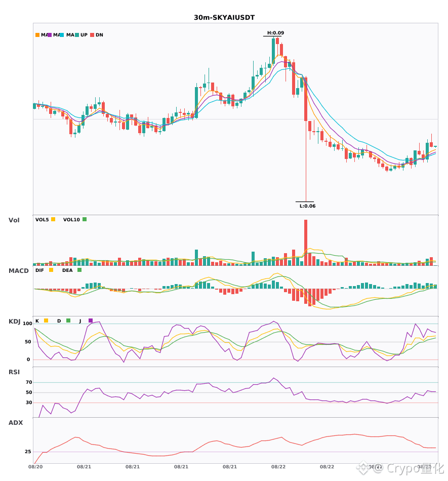Click the MACD panel label

[18, 270]
